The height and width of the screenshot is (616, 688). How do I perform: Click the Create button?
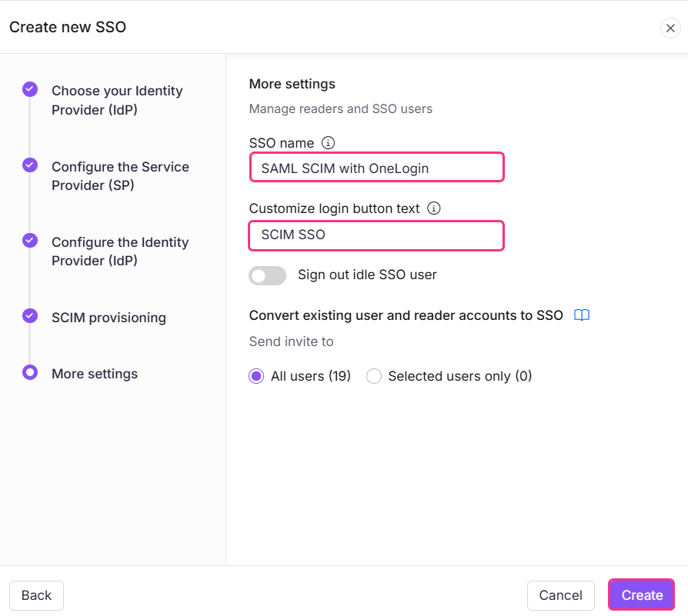click(x=641, y=595)
